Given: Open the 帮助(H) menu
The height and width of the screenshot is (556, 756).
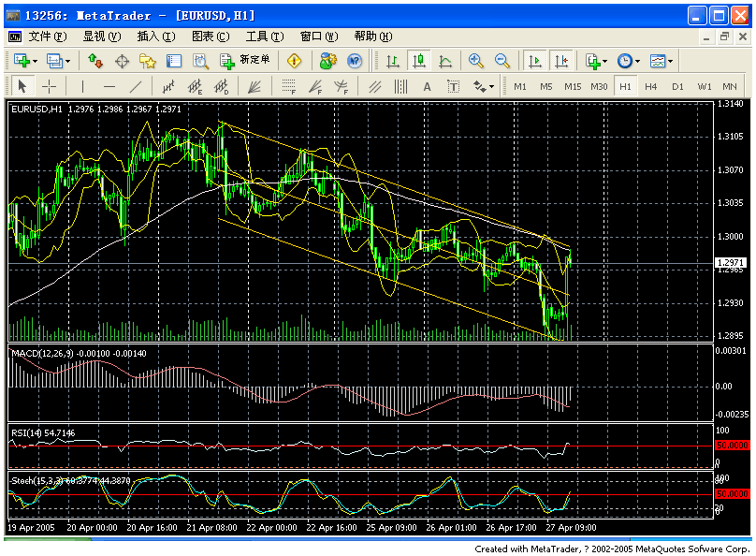Looking at the screenshot, I should [x=373, y=37].
